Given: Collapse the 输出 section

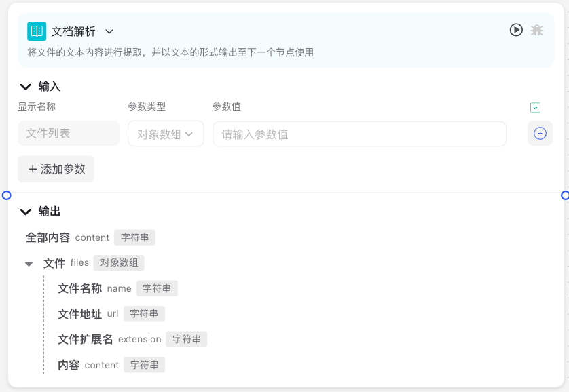Looking at the screenshot, I should [x=25, y=212].
